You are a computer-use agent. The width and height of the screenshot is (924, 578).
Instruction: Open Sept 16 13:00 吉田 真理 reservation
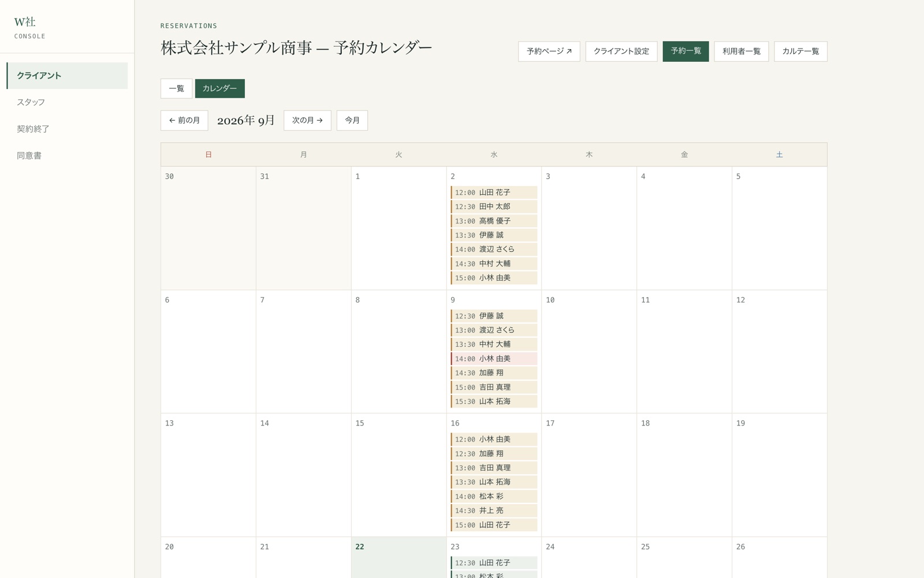pyautogui.click(x=494, y=468)
